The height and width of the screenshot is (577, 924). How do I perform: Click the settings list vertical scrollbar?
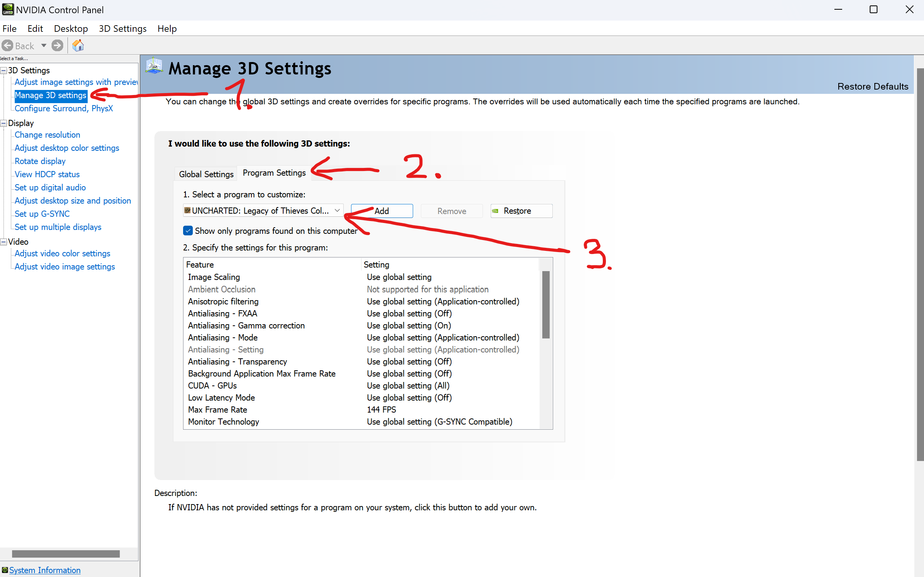(x=546, y=304)
